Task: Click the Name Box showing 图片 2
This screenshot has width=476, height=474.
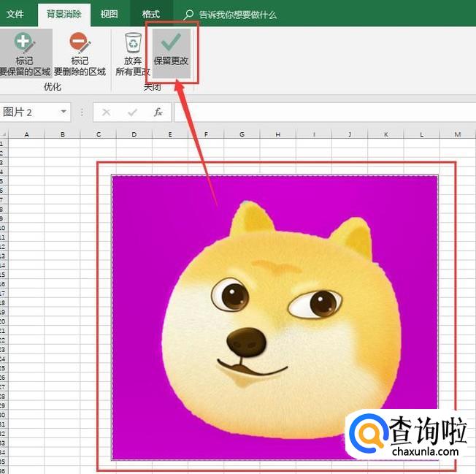Action: 29,112
